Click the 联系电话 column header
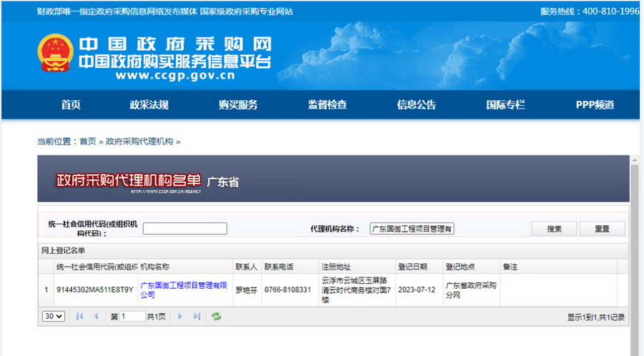This screenshot has height=356, width=644. coord(290,267)
